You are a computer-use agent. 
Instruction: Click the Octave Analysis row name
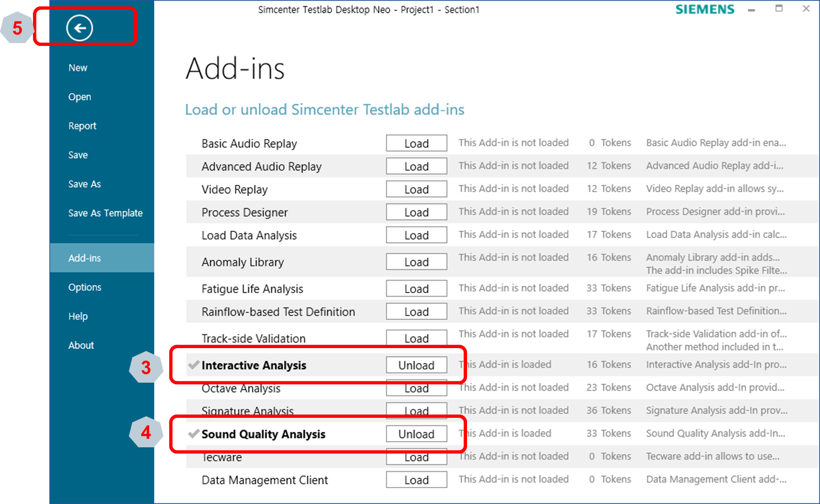(241, 388)
